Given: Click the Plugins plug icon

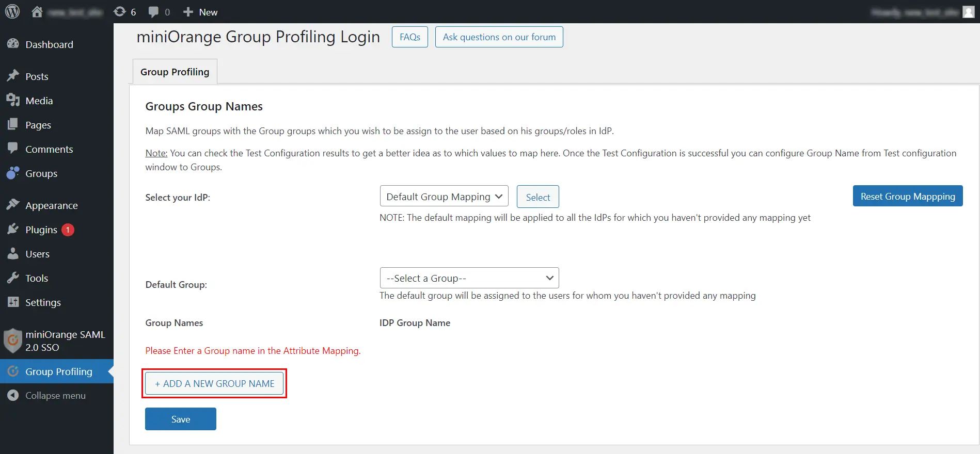Looking at the screenshot, I should (13, 229).
